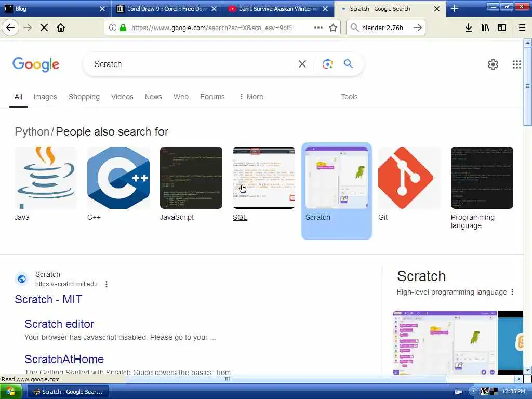The height and width of the screenshot is (399, 532).
Task: Close the Blog tab
Action: pyautogui.click(x=102, y=9)
